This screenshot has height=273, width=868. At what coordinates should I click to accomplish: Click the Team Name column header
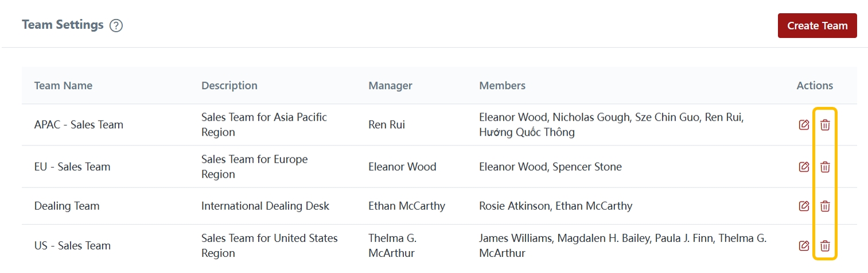tap(63, 86)
